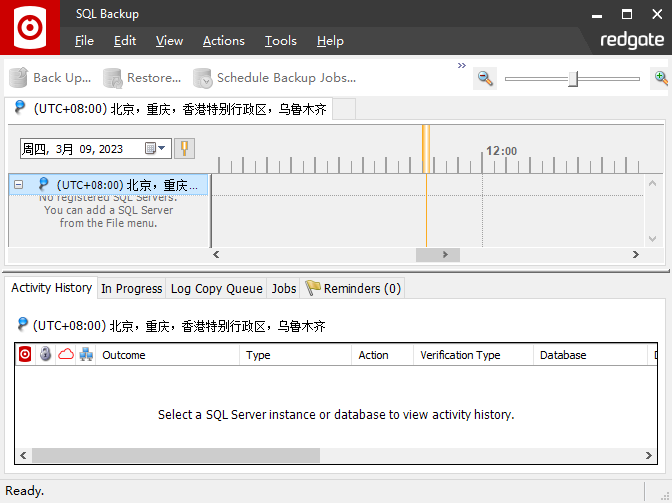The image size is (672, 503).
Task: Click the date field showing 3月 09, 2023
Action: 96,149
